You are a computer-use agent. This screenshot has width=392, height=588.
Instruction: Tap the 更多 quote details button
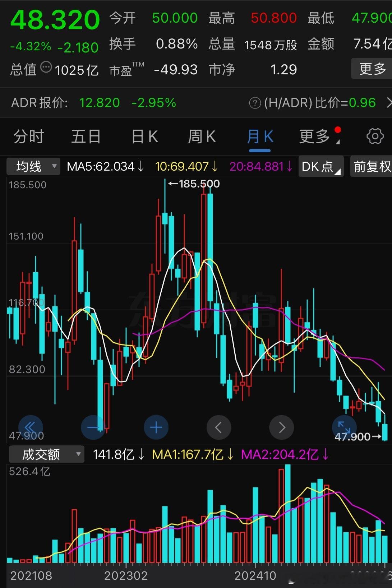click(372, 69)
